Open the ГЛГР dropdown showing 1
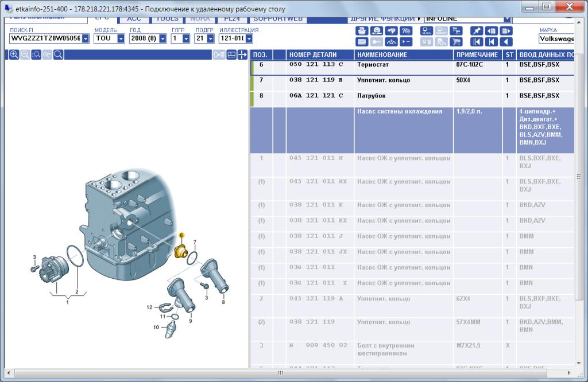The width and height of the screenshot is (588, 382). [x=187, y=38]
